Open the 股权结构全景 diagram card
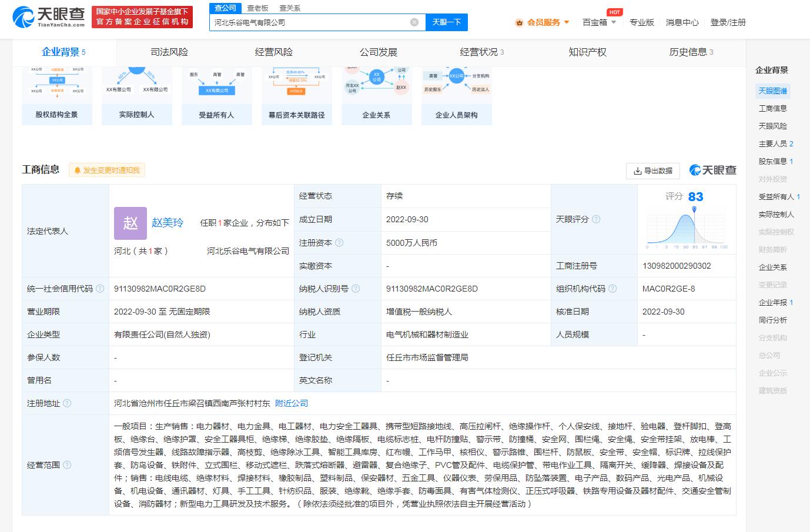Screen dimensions: 810x532 tap(57, 96)
